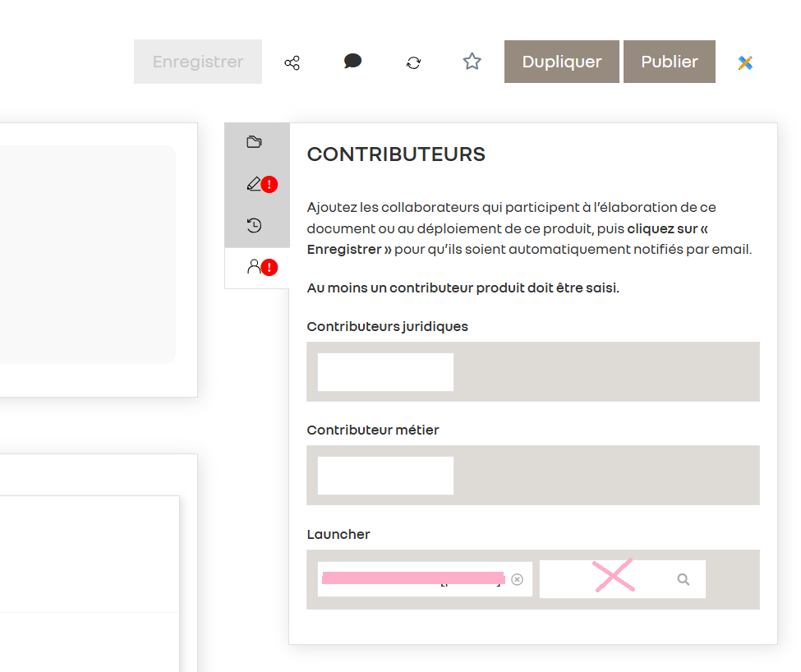Click the share icon in top toolbar

coord(292,62)
